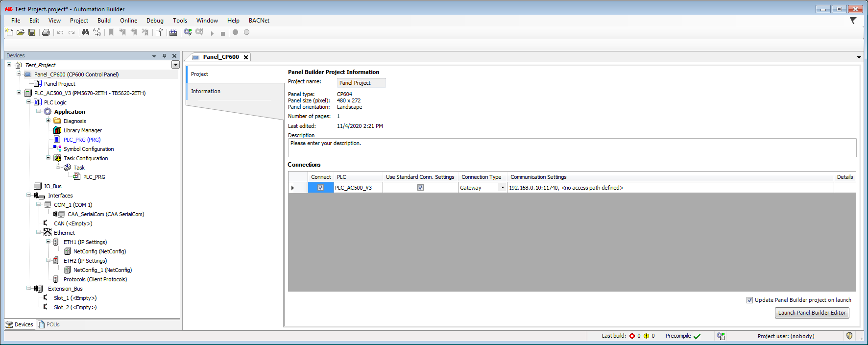Click the Project name input field
Viewport: 868px width, 345px height.
pyautogui.click(x=361, y=83)
